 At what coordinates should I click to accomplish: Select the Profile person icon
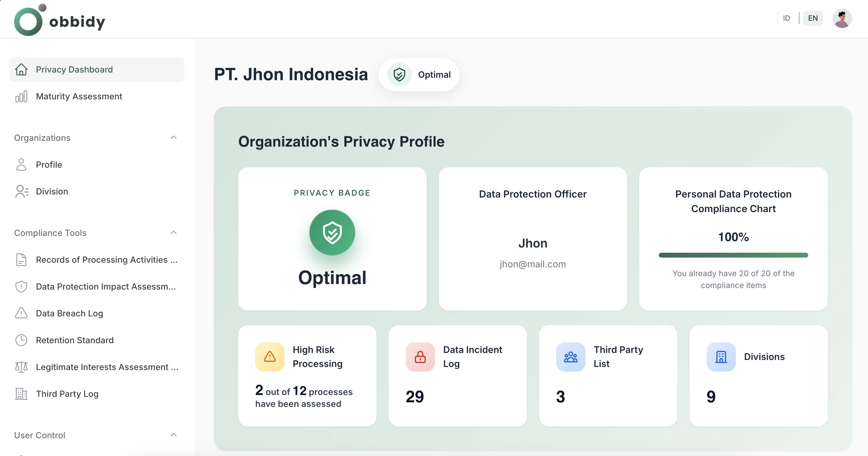coord(22,165)
